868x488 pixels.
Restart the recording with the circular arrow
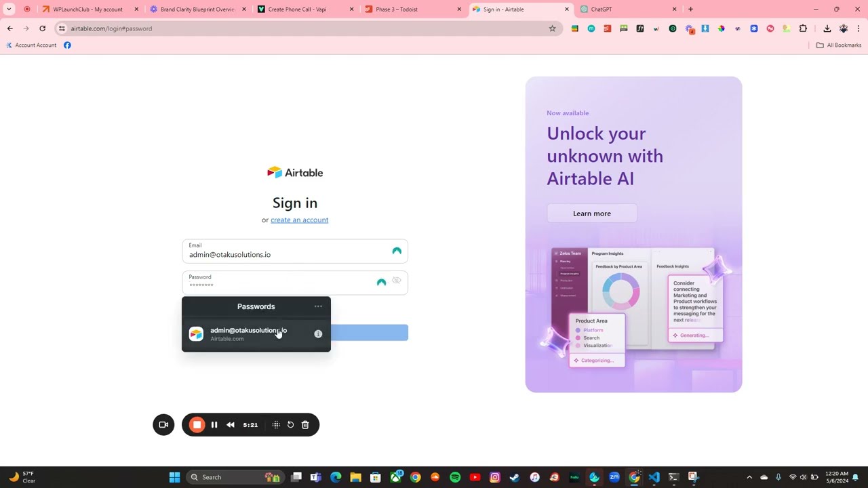(x=290, y=425)
